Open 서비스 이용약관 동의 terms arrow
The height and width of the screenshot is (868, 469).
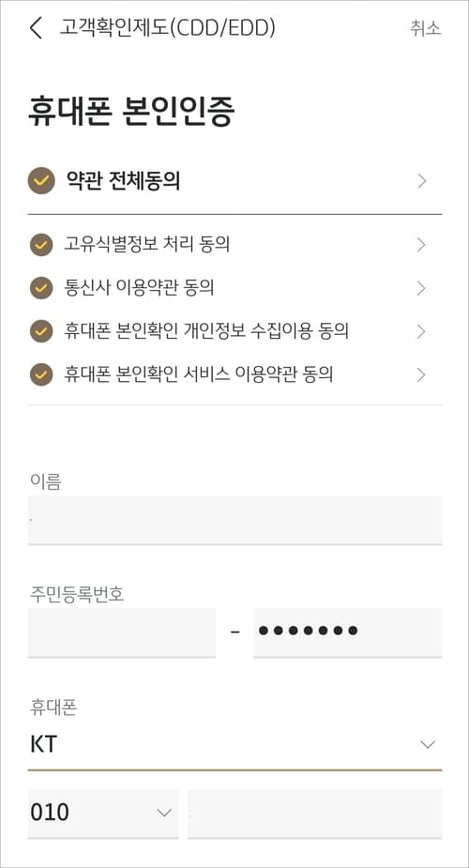[421, 374]
